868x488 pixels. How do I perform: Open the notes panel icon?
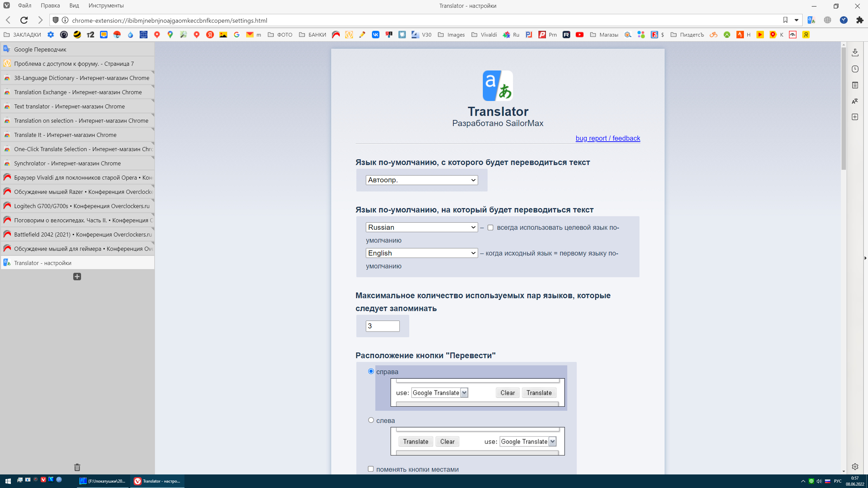[855, 85]
